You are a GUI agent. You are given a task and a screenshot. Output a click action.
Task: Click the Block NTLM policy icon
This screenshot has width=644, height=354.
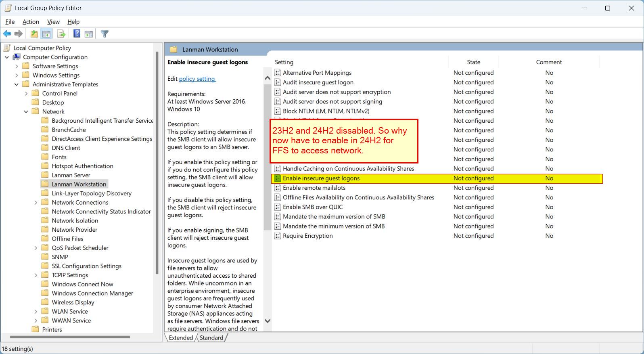pos(278,111)
